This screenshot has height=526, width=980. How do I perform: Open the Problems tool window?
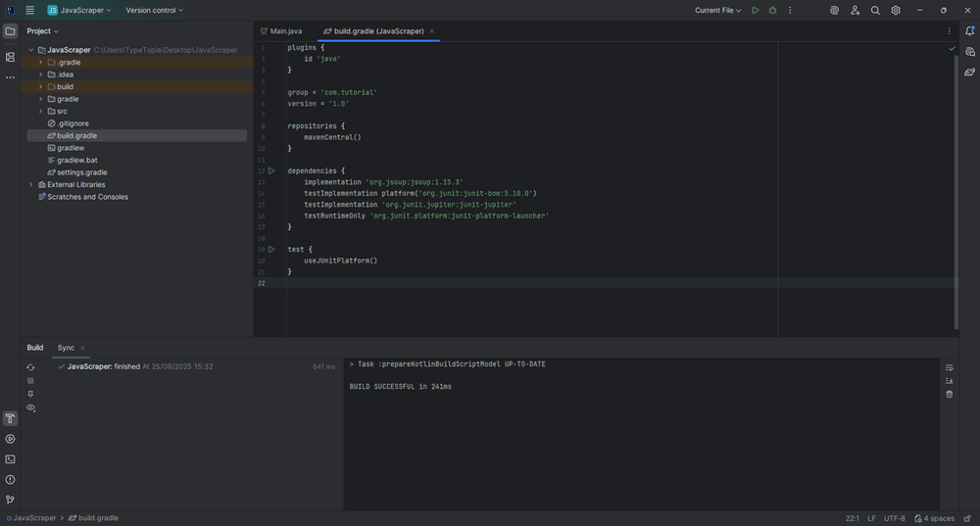[10, 480]
